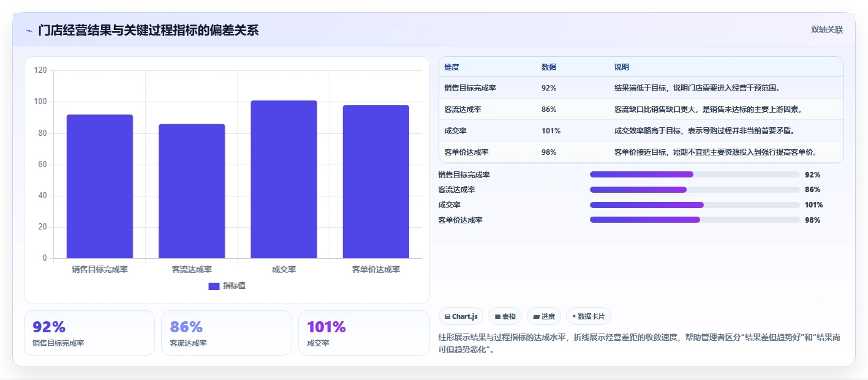Select the 客单价达成率 table row cell
Image resolution: width=868 pixels, height=380 pixels.
[x=467, y=152]
